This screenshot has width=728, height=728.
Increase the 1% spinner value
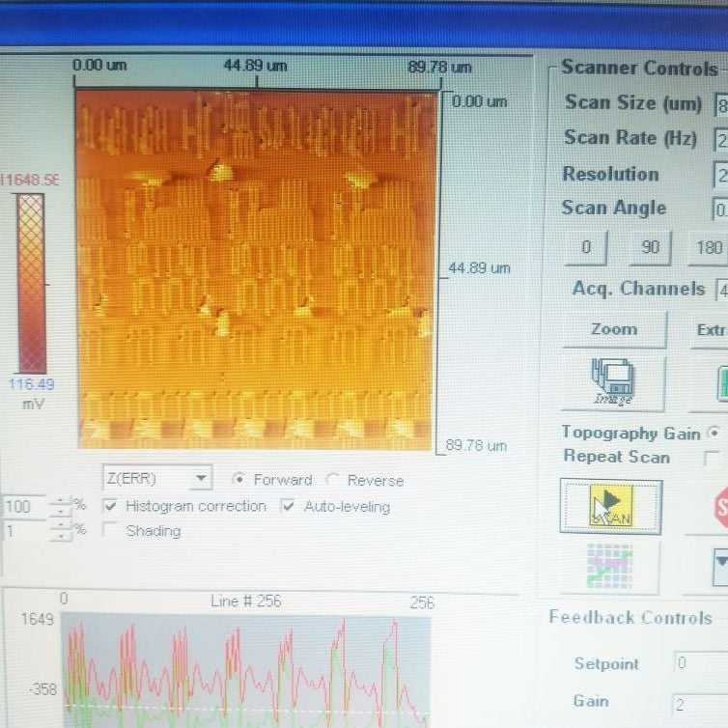pyautogui.click(x=61, y=526)
